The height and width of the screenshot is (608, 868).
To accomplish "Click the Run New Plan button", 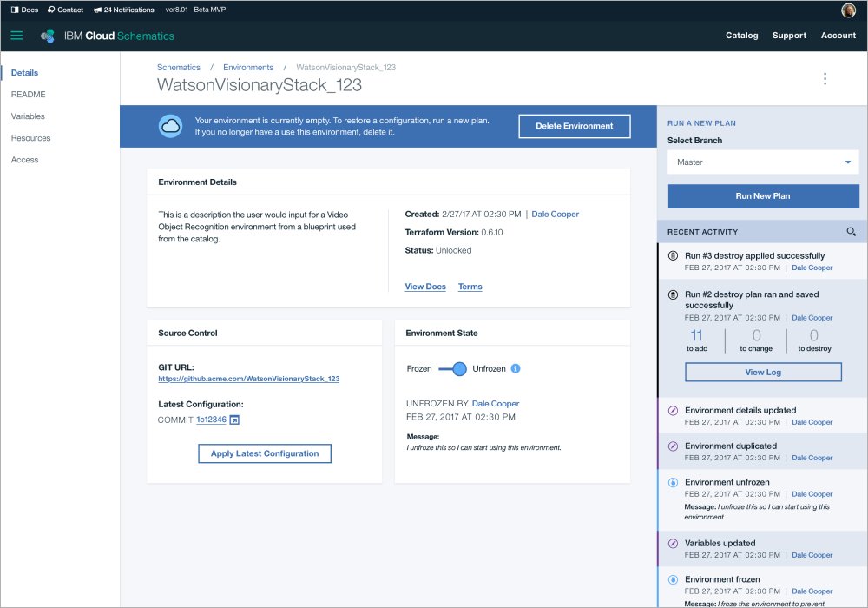I will pyautogui.click(x=763, y=196).
